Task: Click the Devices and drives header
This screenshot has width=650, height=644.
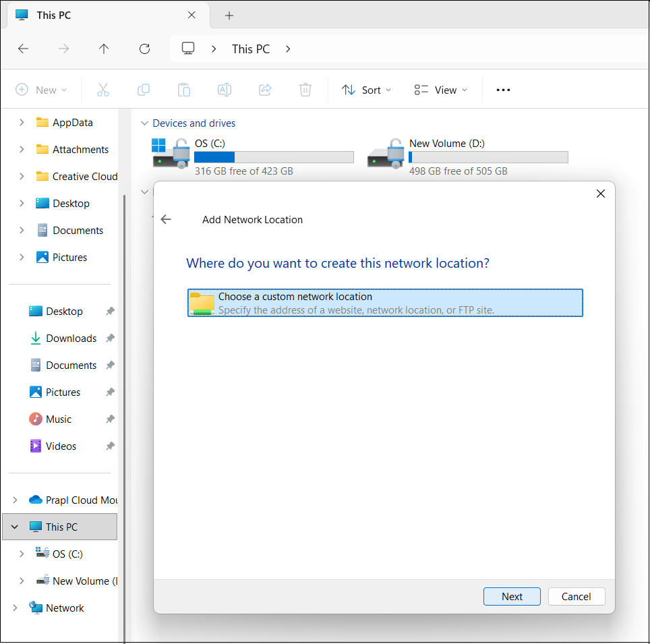Action: tap(194, 123)
